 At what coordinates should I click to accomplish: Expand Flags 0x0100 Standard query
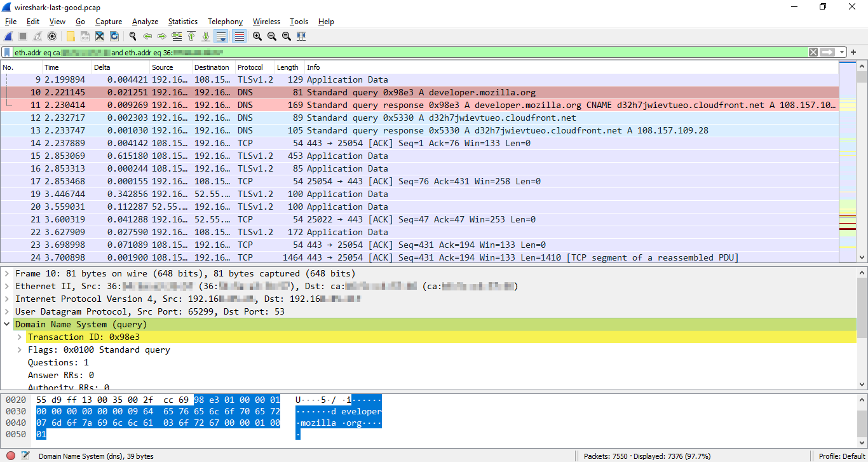pyautogui.click(x=20, y=350)
